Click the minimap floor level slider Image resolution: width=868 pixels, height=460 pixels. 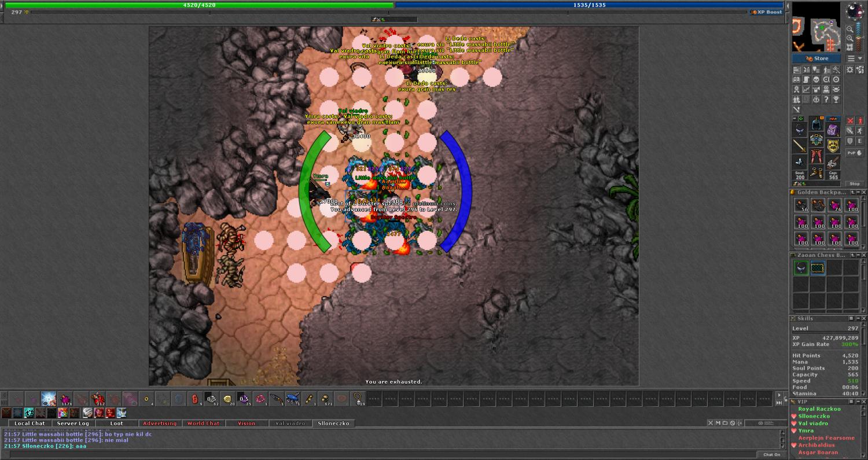pyautogui.click(x=858, y=36)
